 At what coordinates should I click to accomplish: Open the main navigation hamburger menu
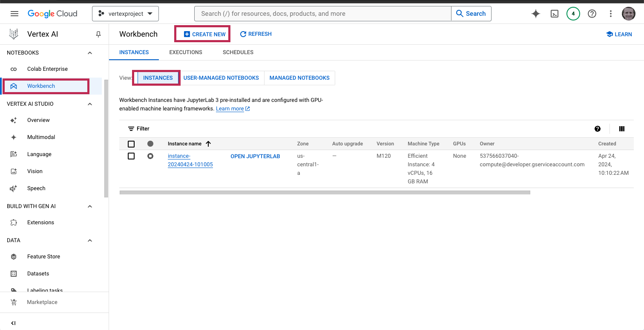[14, 14]
